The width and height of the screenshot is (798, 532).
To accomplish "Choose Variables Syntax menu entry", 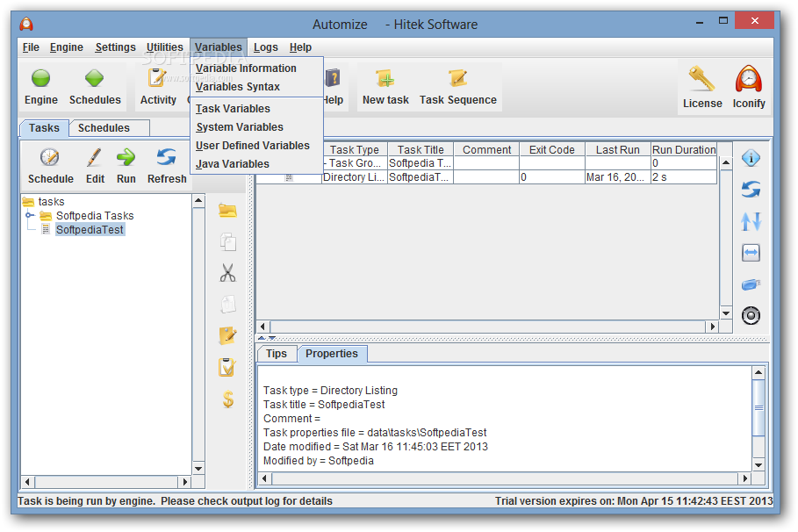I will [256, 87].
